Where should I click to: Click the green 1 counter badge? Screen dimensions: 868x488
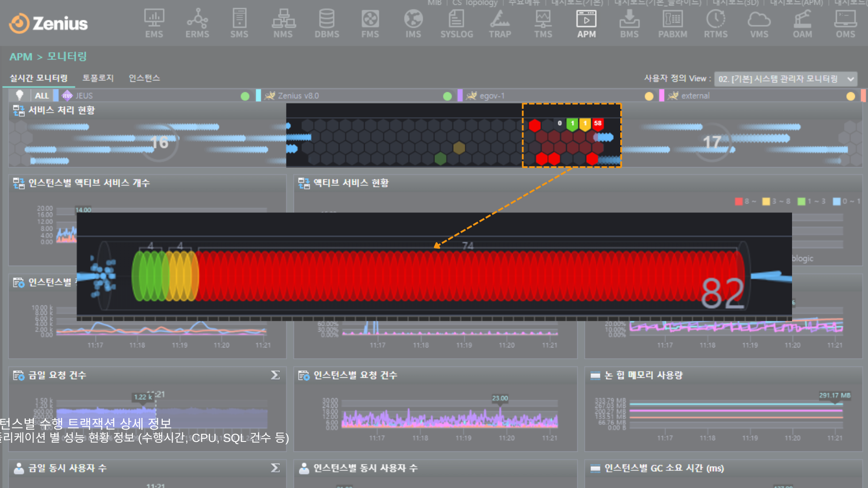(x=572, y=123)
